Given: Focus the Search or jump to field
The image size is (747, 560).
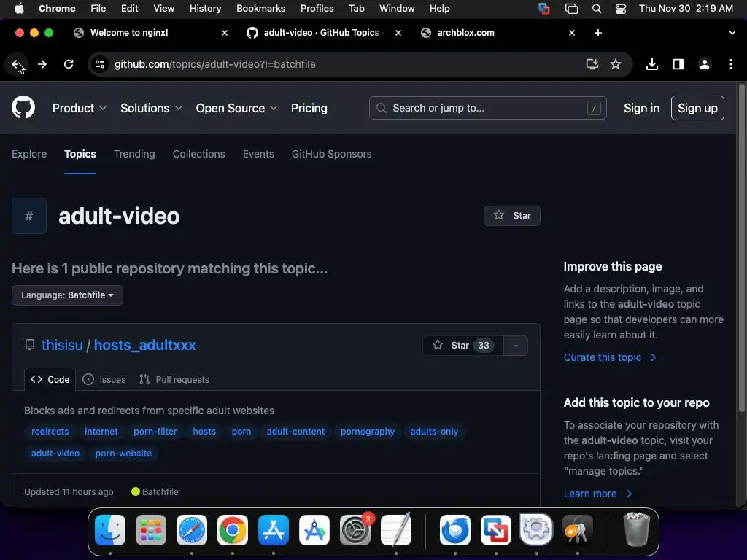Looking at the screenshot, I should tap(487, 108).
